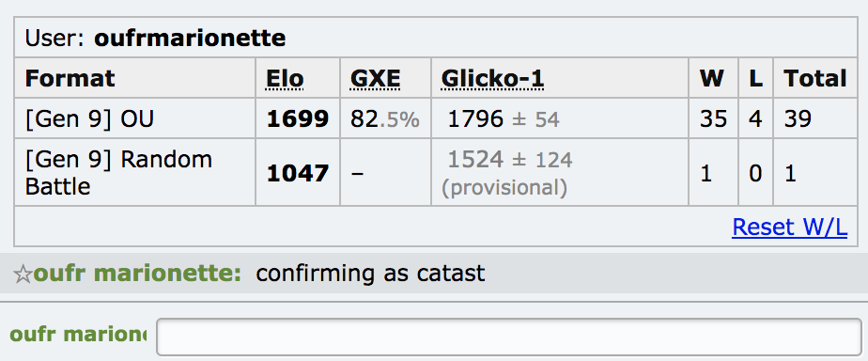Viewport: 868px width, 361px height.
Task: Focus the chat message input box
Action: [x=509, y=336]
